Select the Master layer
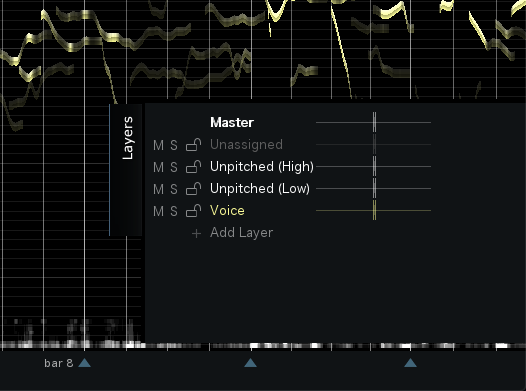Image resolution: width=526 pixels, height=391 pixels. tap(232, 122)
